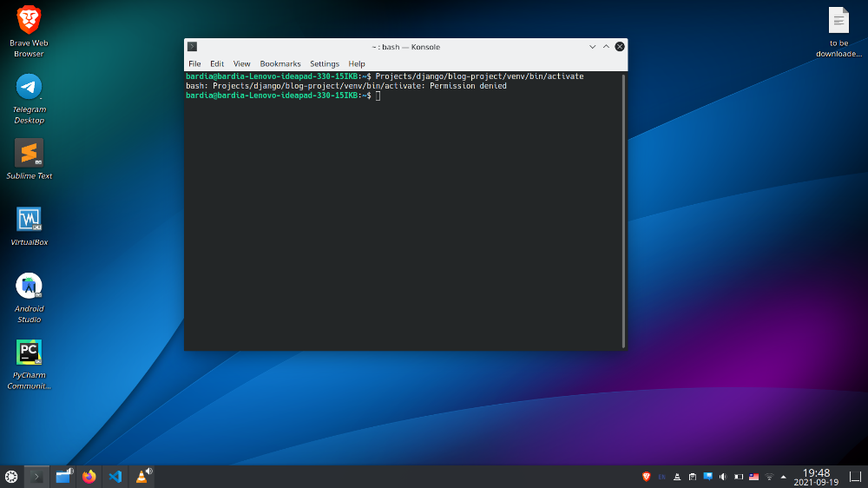The image size is (868, 488).
Task: Open the Konsole File menu
Action: [194, 63]
